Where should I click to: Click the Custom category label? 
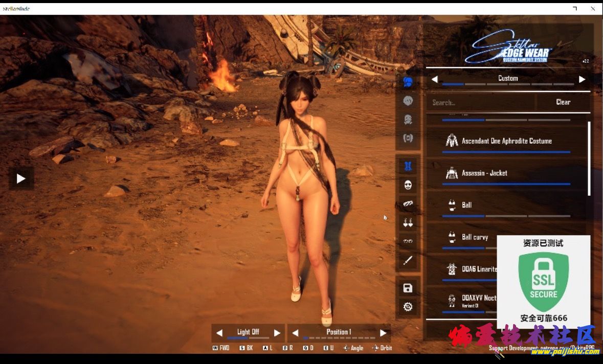pos(508,78)
